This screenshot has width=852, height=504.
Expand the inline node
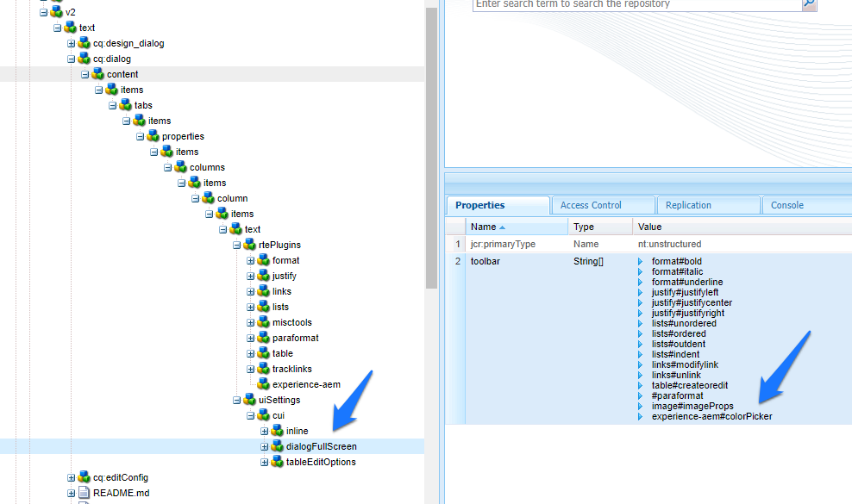[264, 431]
